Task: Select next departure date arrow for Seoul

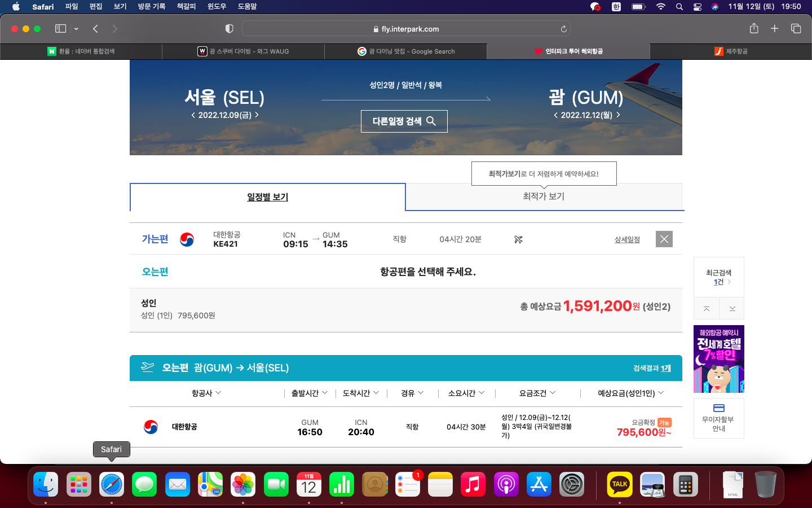Action: [257, 115]
